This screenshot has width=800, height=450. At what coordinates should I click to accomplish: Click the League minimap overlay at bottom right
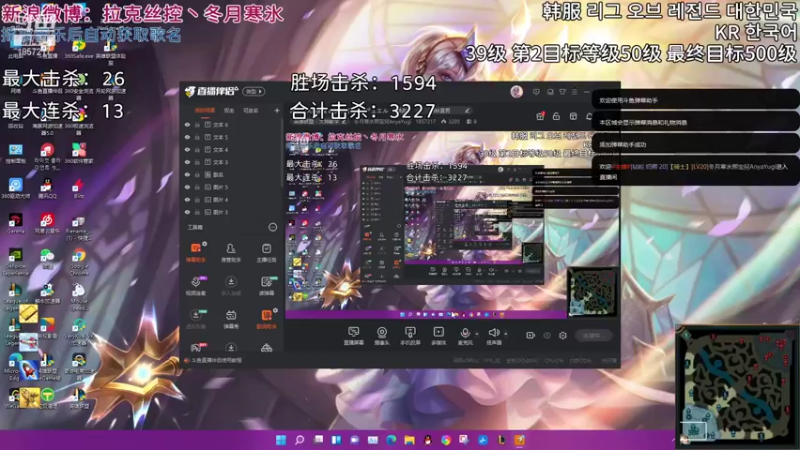click(x=737, y=385)
